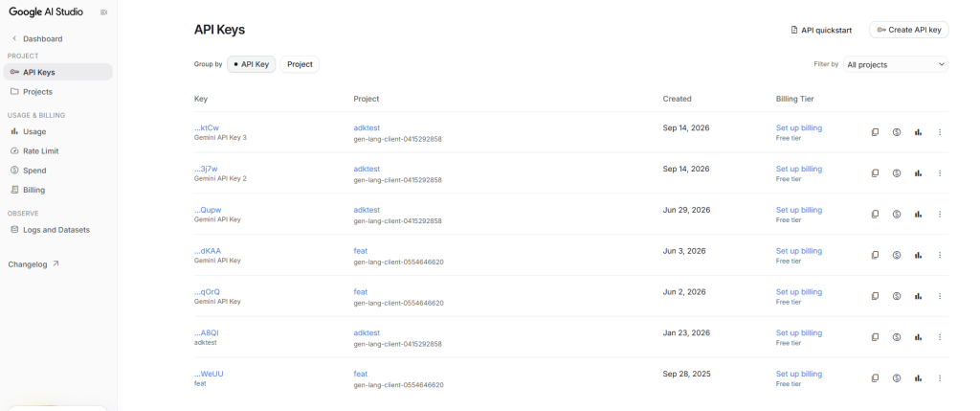Open the ...Qupw key details
Image resolution: width=980 pixels, height=411 pixels.
tap(208, 210)
